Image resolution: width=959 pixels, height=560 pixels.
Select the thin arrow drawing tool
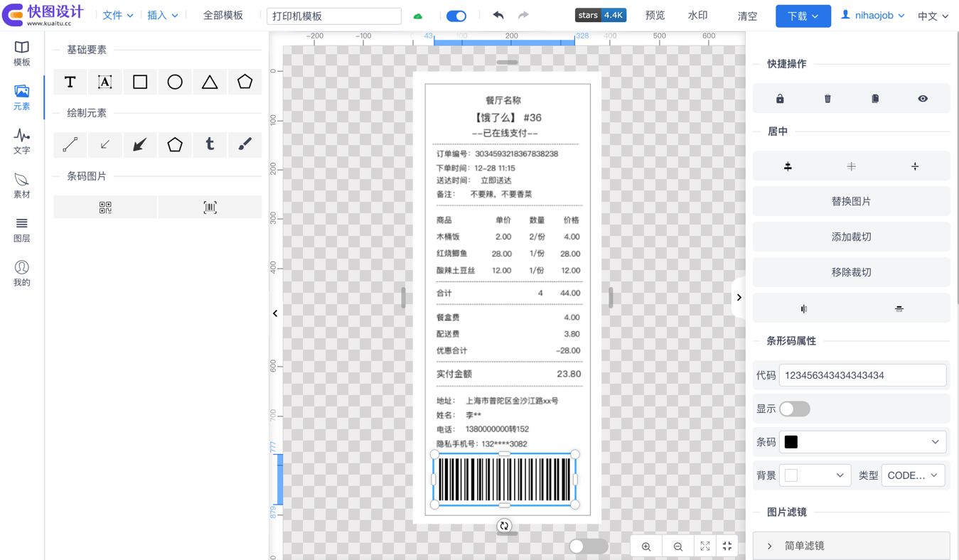[x=105, y=145]
